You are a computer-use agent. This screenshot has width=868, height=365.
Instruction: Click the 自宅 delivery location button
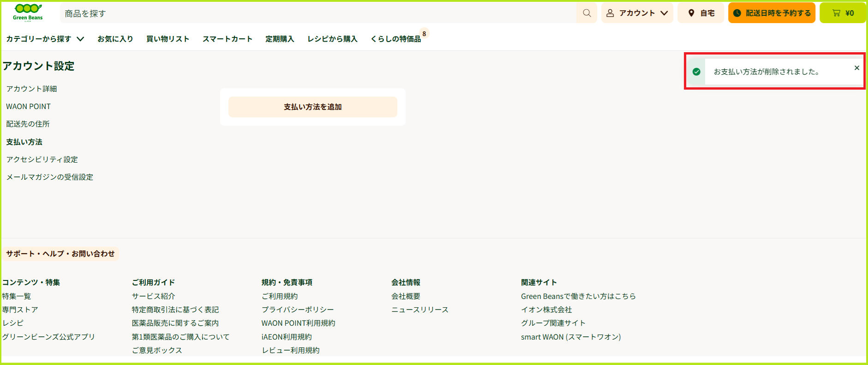point(701,13)
